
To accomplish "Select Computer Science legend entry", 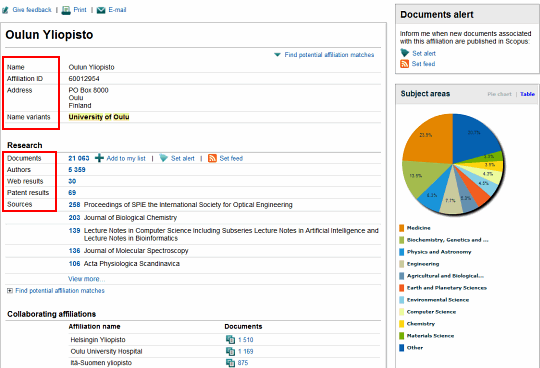I will pyautogui.click(x=431, y=312).
